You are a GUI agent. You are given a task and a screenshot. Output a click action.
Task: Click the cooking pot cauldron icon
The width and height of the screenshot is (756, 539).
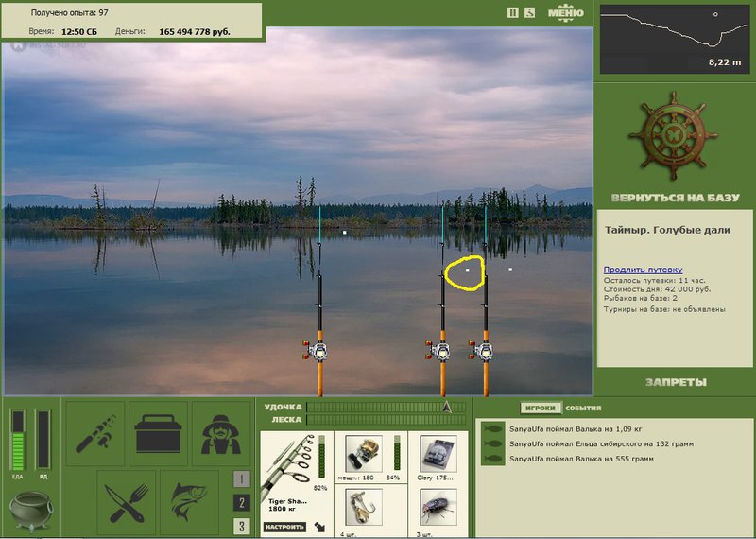pyautogui.click(x=31, y=511)
